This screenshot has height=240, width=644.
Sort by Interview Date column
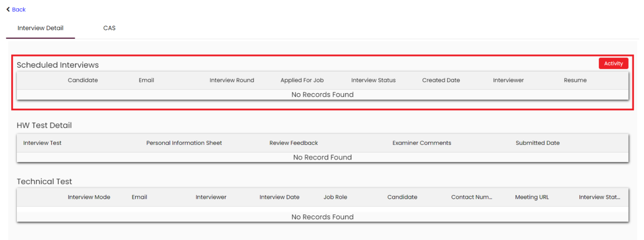(x=279, y=197)
